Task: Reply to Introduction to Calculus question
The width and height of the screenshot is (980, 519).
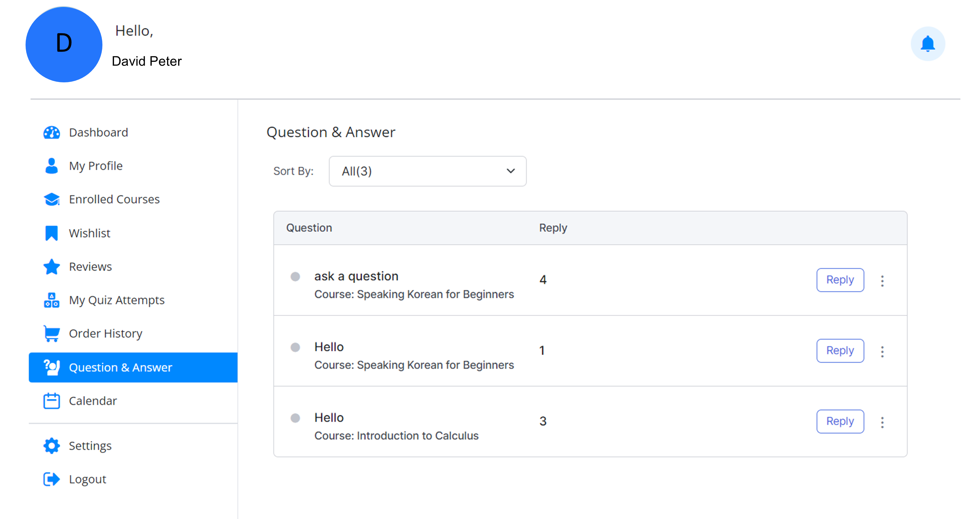Action: [x=840, y=421]
